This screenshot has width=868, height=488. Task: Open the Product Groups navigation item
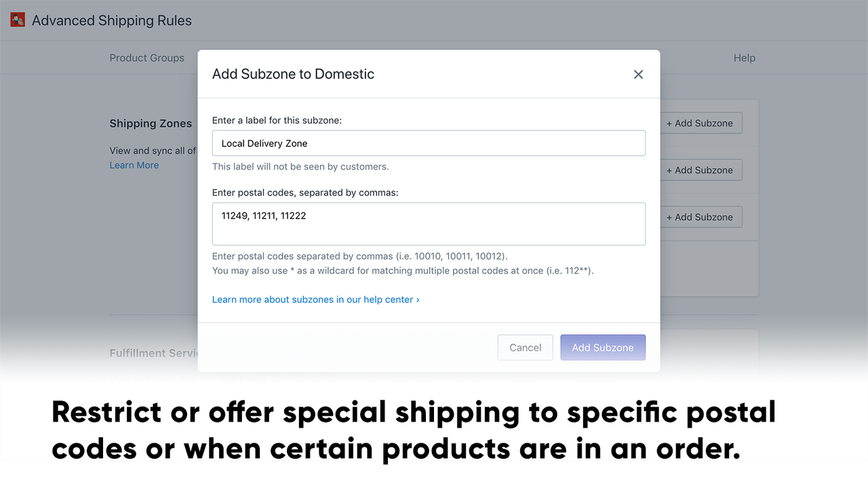point(146,58)
